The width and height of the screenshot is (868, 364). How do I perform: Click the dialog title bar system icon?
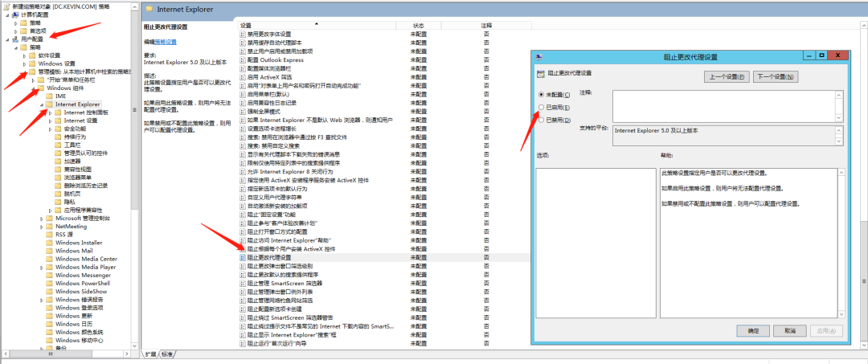(x=538, y=56)
